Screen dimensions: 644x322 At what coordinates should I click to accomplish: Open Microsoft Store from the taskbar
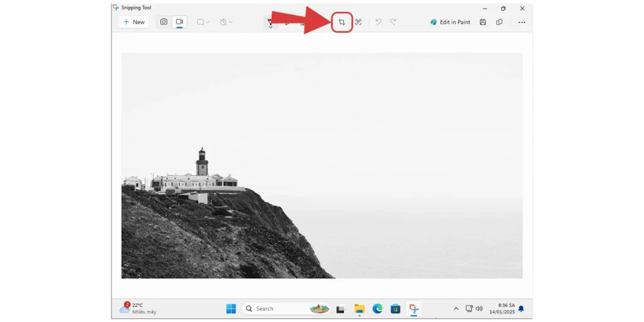(x=396, y=309)
